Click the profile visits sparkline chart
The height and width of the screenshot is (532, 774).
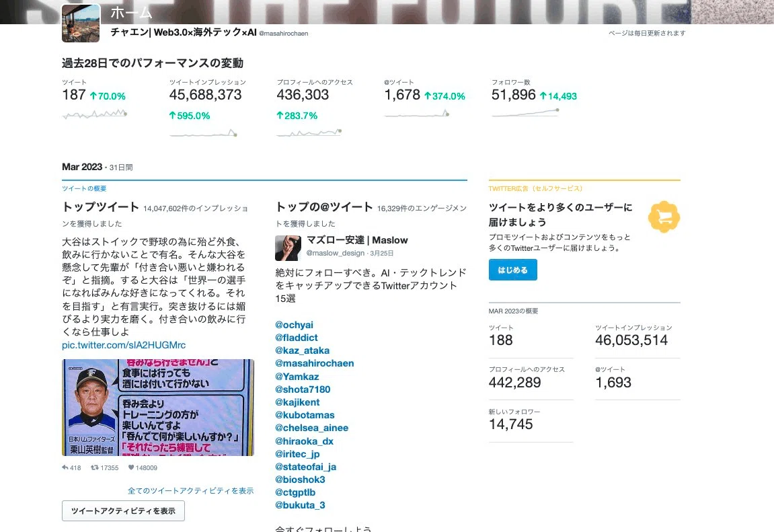(x=309, y=132)
